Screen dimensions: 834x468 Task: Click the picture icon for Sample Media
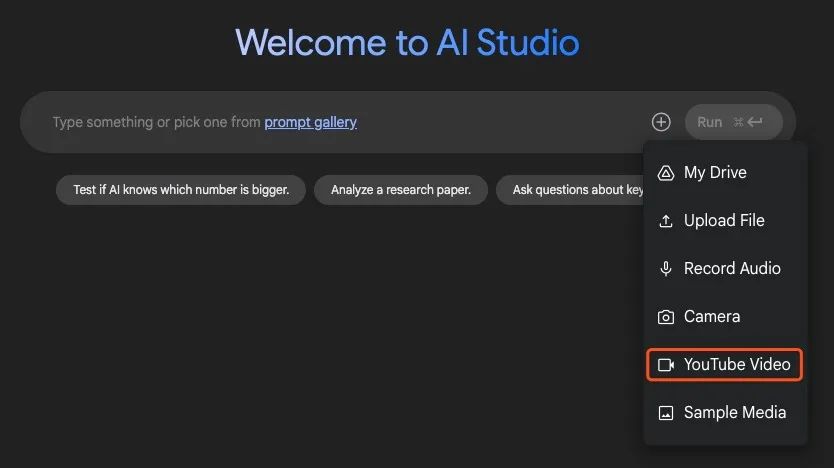pyautogui.click(x=665, y=413)
